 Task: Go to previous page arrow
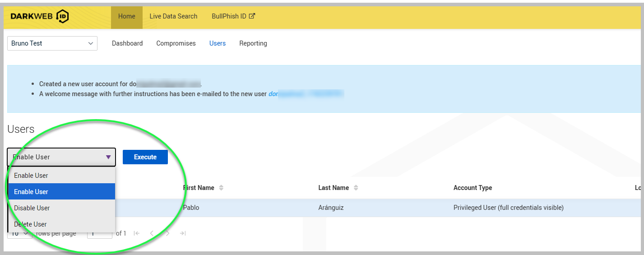152,233
